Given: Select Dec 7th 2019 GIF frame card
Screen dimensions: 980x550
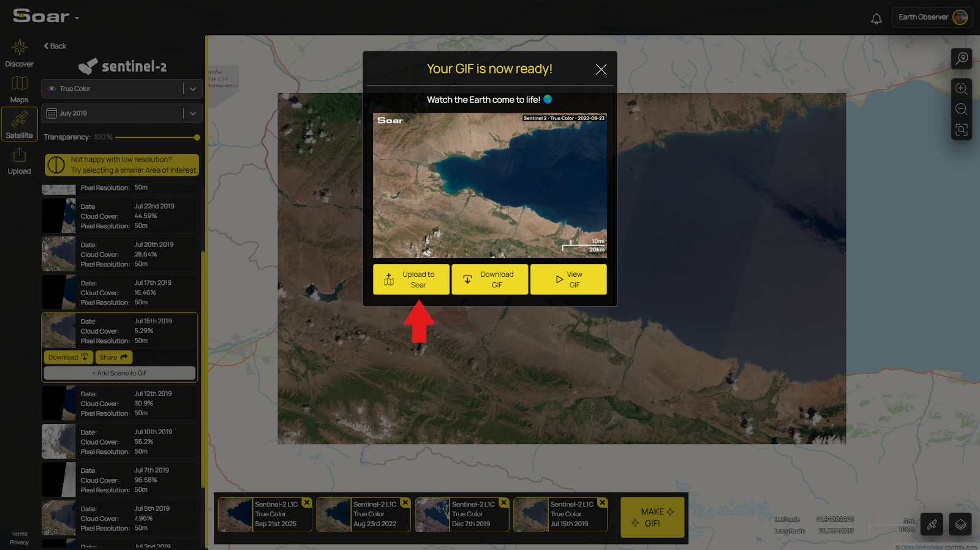Looking at the screenshot, I should click(462, 514).
